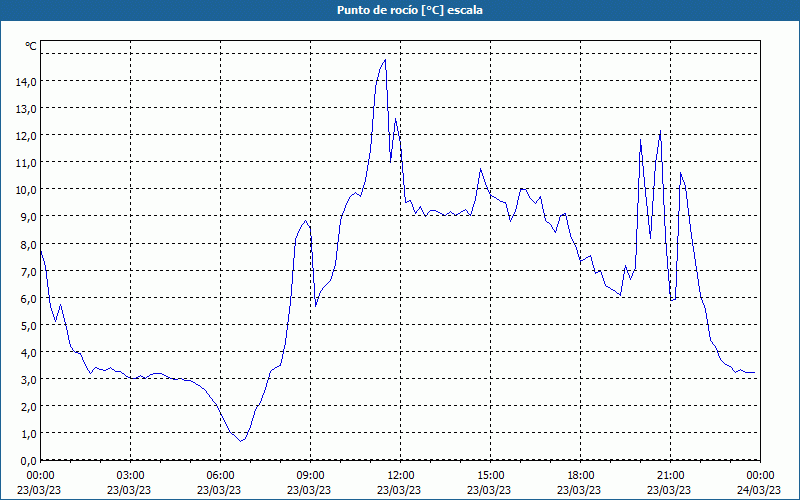
Task: Click the 18:00 time axis label
Action: pyautogui.click(x=581, y=476)
